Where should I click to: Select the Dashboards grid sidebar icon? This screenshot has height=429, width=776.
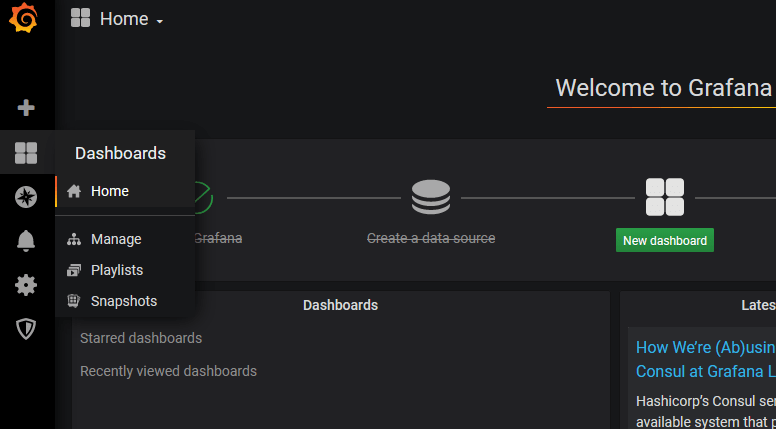click(26, 153)
